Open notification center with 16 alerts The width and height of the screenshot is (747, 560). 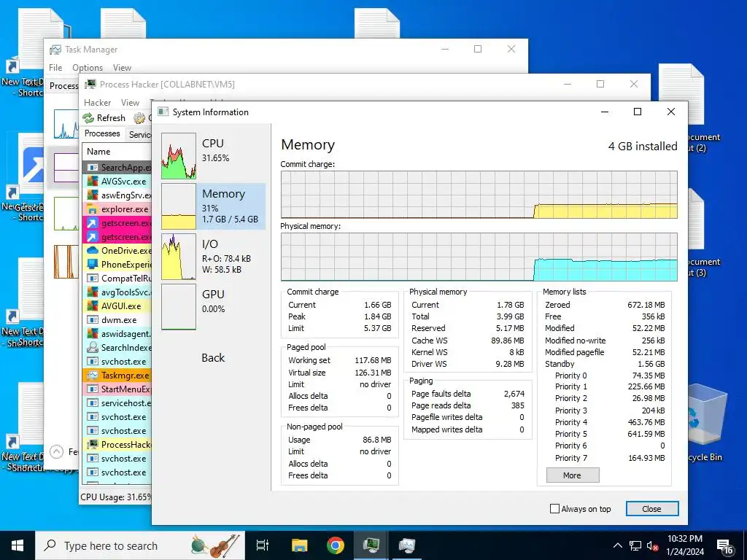click(x=724, y=547)
